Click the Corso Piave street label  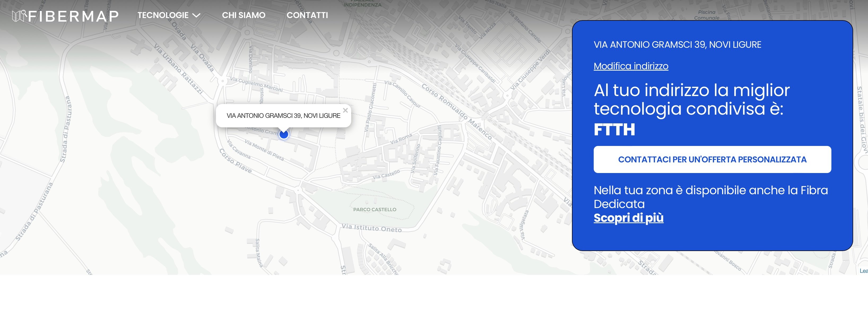(x=236, y=161)
